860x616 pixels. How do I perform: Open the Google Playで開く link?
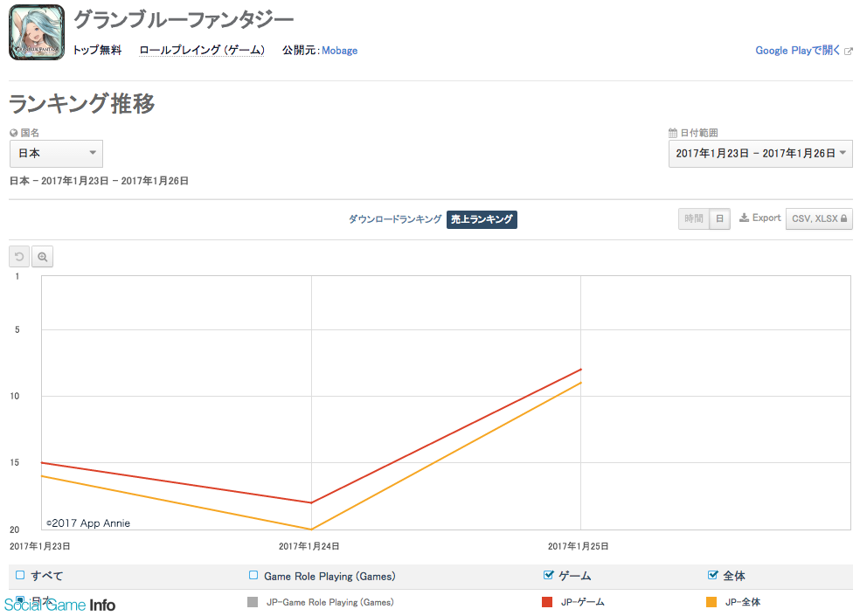(x=797, y=51)
